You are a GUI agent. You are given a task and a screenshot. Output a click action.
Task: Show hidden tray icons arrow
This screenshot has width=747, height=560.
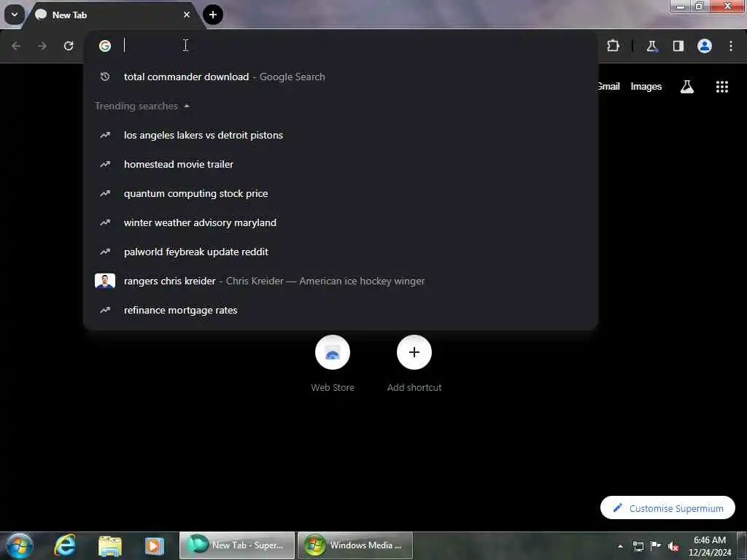point(620,546)
